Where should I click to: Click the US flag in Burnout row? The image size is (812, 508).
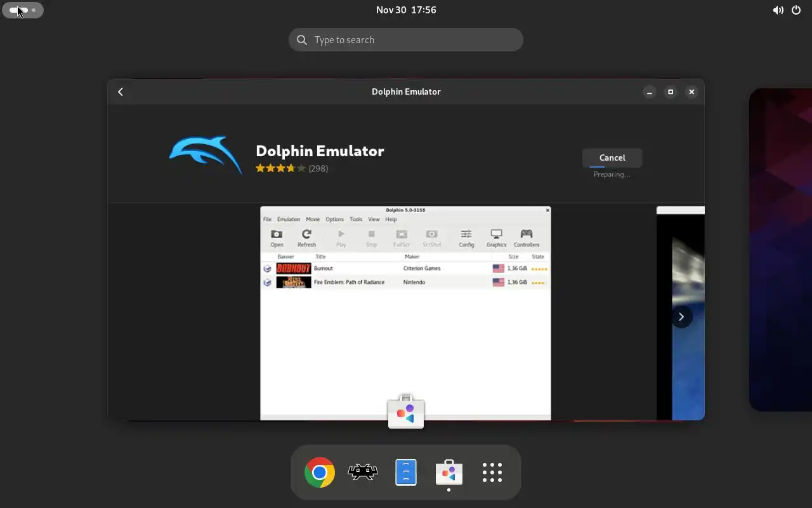click(x=499, y=269)
